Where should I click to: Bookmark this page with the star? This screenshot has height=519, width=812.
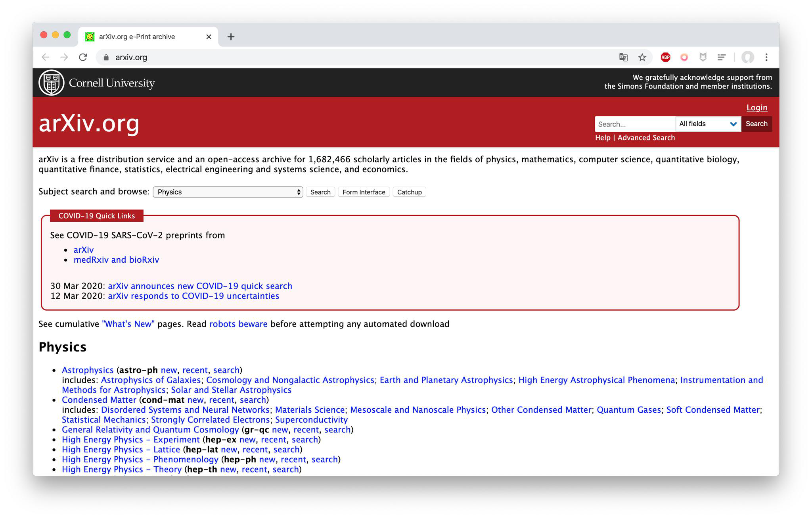[x=642, y=57]
